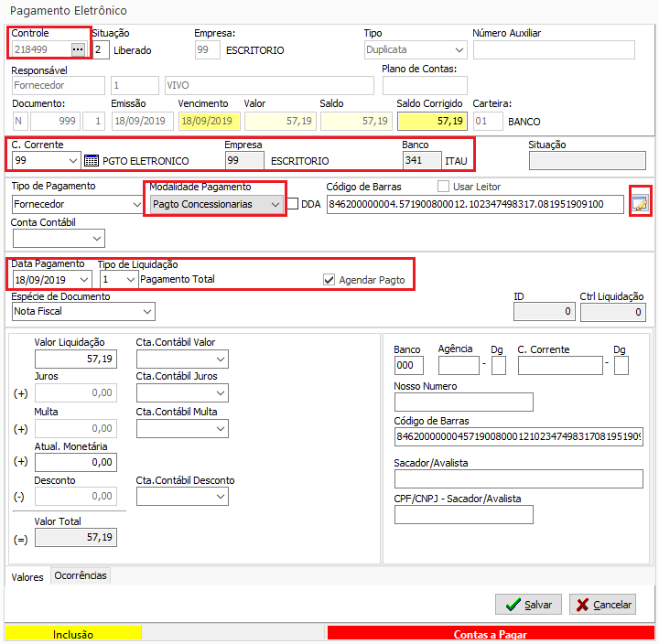Open Data Pagamento date picker
Screen dimensions: 659x644
[84, 279]
